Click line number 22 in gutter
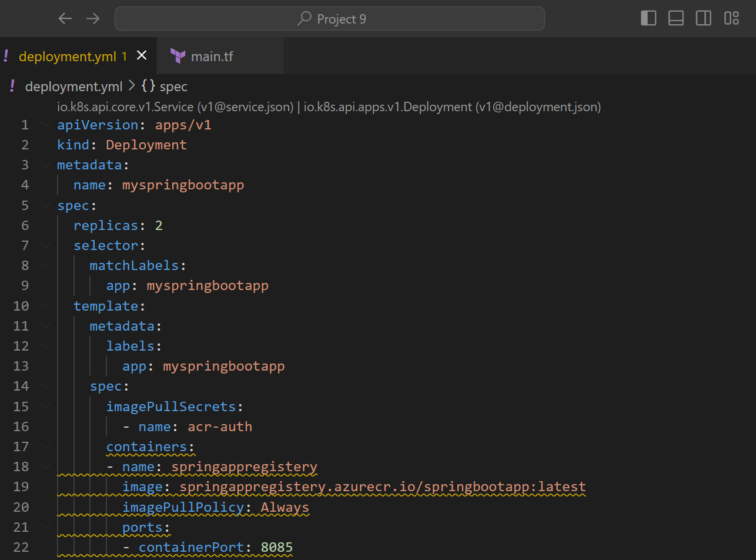Screen dimensions: 756x560 pyautogui.click(x=21, y=547)
